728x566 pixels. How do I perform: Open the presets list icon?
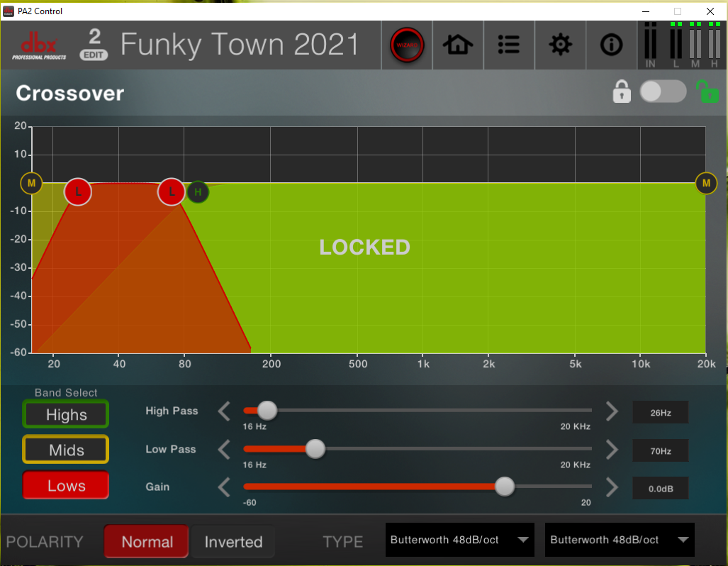509,45
